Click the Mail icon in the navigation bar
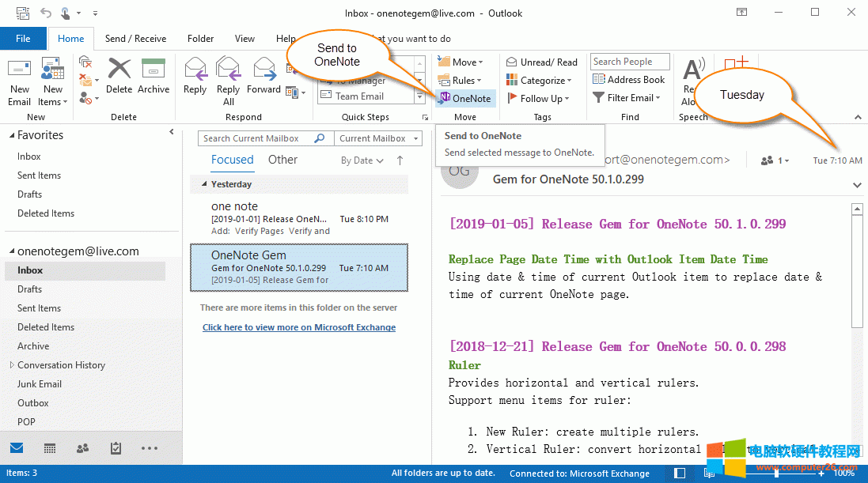Image resolution: width=868 pixels, height=483 pixels. (x=17, y=447)
